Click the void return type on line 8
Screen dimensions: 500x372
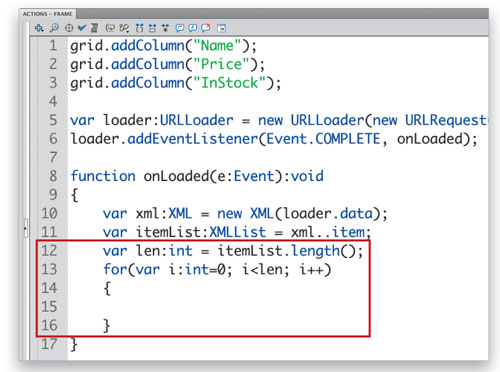307,176
